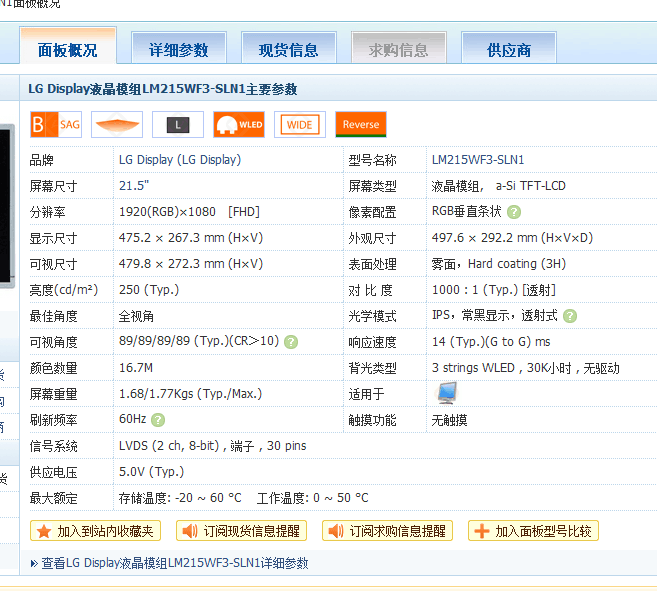Click the star icon on 加入到站内收藏夹

pyautogui.click(x=44, y=531)
